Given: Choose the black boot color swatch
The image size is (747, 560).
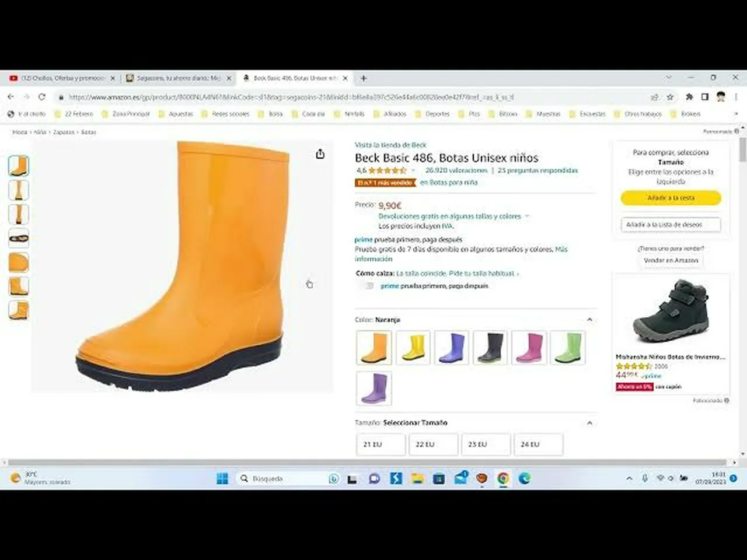Looking at the screenshot, I should tap(490, 348).
